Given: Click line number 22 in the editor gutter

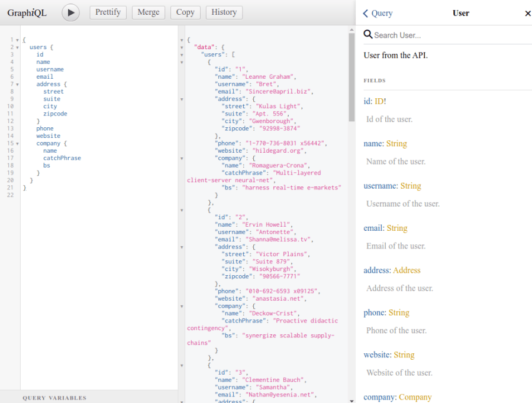Looking at the screenshot, I should point(11,195).
